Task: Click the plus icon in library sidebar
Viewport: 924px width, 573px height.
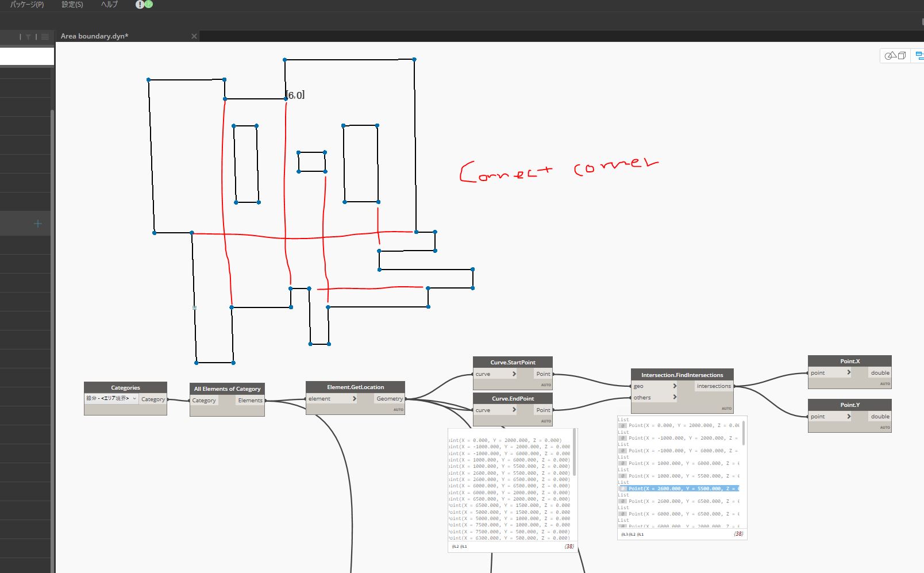Action: [x=38, y=224]
